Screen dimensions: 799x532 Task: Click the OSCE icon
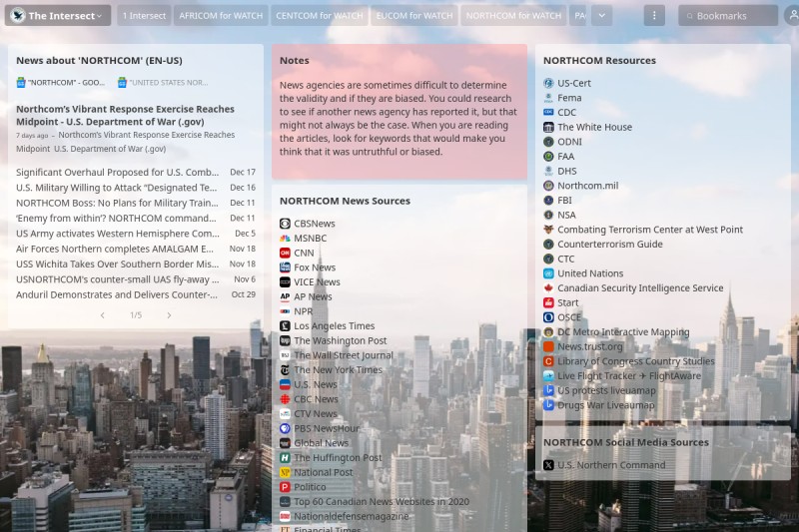point(548,317)
